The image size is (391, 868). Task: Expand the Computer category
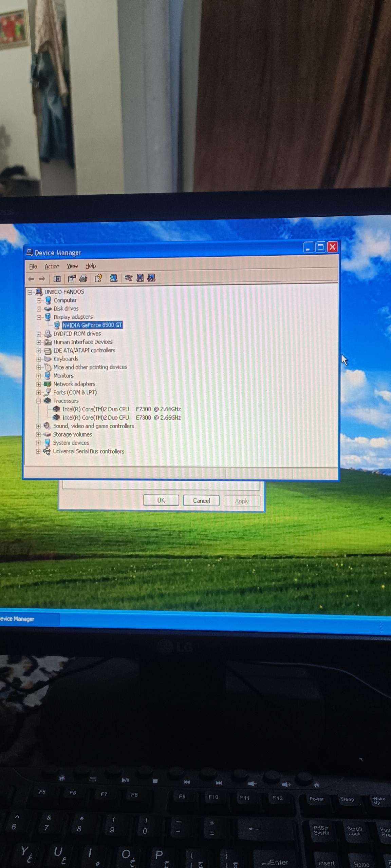click(39, 300)
